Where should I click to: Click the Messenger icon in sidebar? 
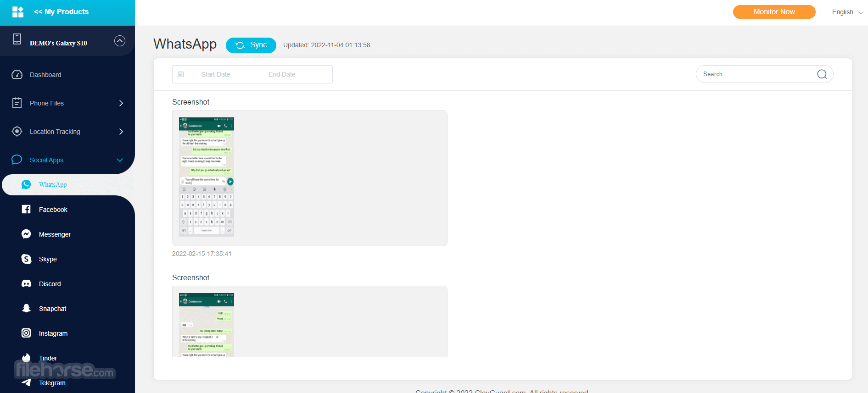[x=26, y=234]
